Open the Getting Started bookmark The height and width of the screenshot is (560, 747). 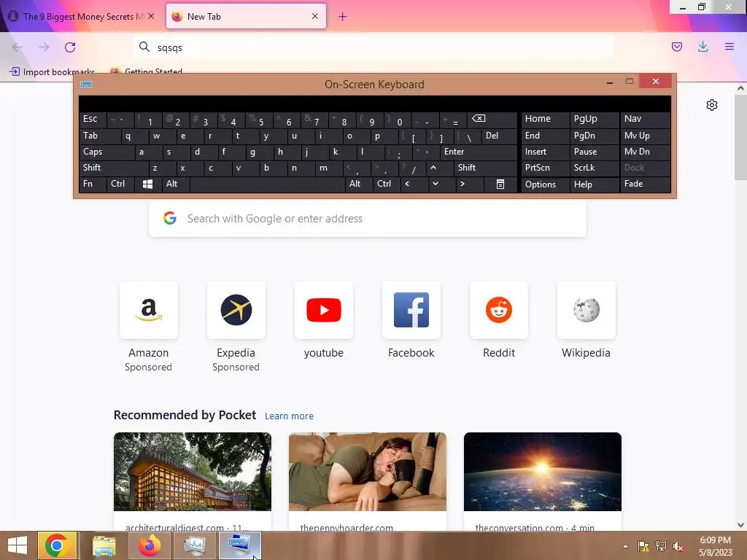tap(146, 72)
